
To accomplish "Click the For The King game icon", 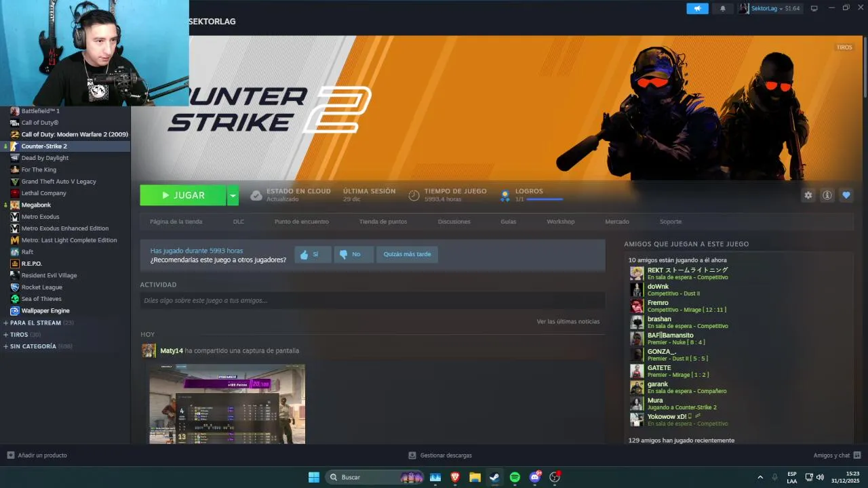I will point(15,169).
